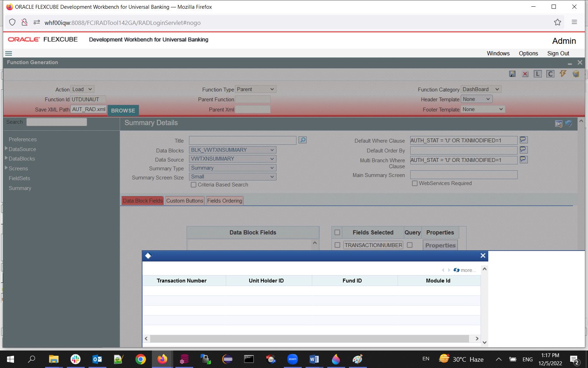This screenshot has height=368, width=588.
Task: Switch to the Fields Ordering tab
Action: (225, 201)
